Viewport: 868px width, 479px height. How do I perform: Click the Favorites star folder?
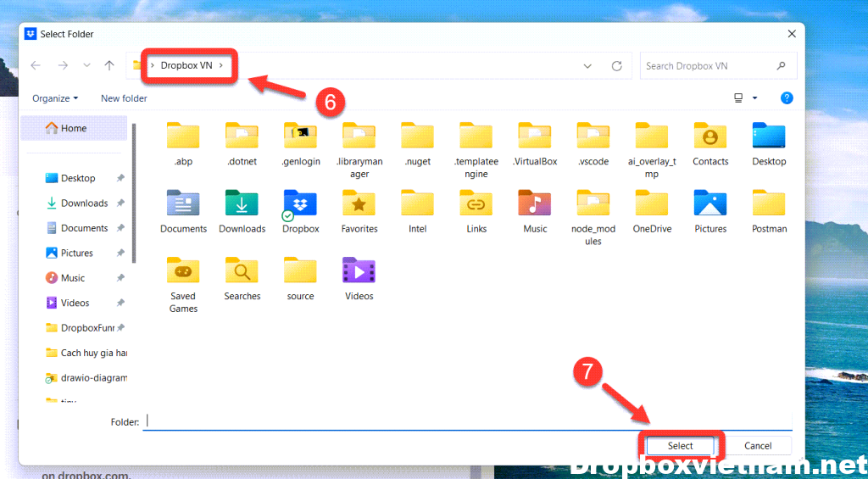(x=359, y=205)
